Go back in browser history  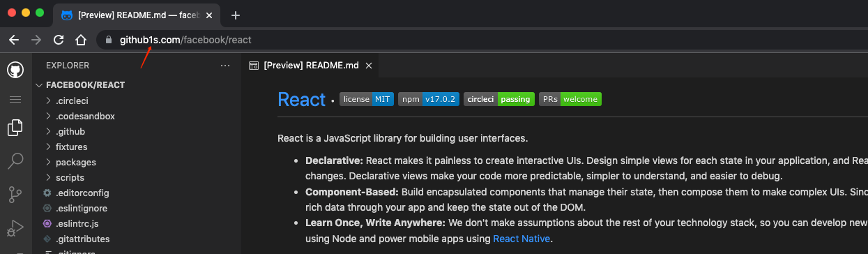13,40
